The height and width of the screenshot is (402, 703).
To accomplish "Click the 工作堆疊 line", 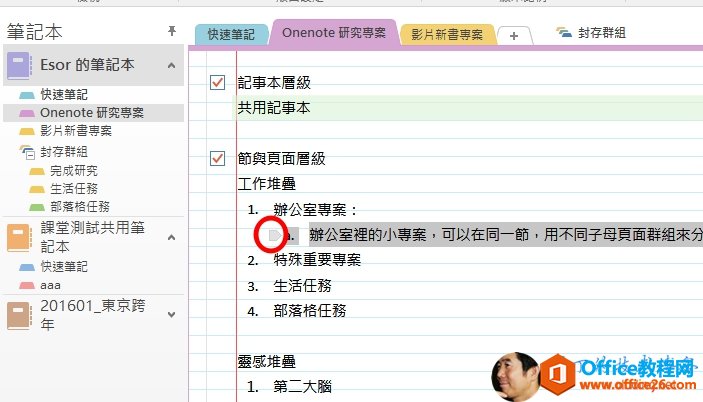I will tap(266, 183).
